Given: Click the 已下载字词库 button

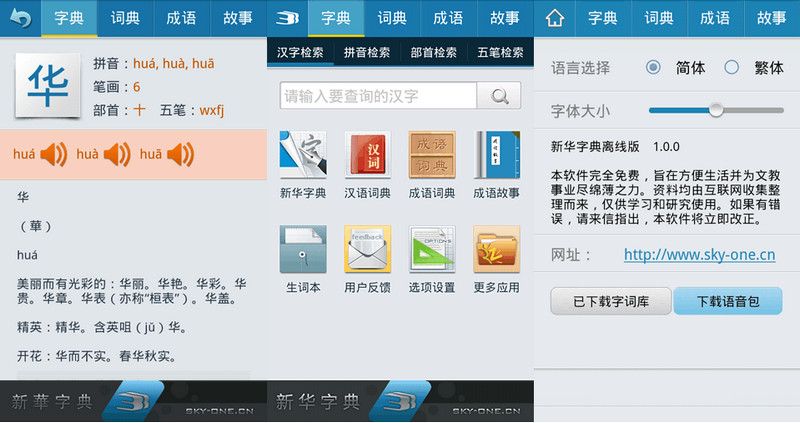Looking at the screenshot, I should (611, 301).
